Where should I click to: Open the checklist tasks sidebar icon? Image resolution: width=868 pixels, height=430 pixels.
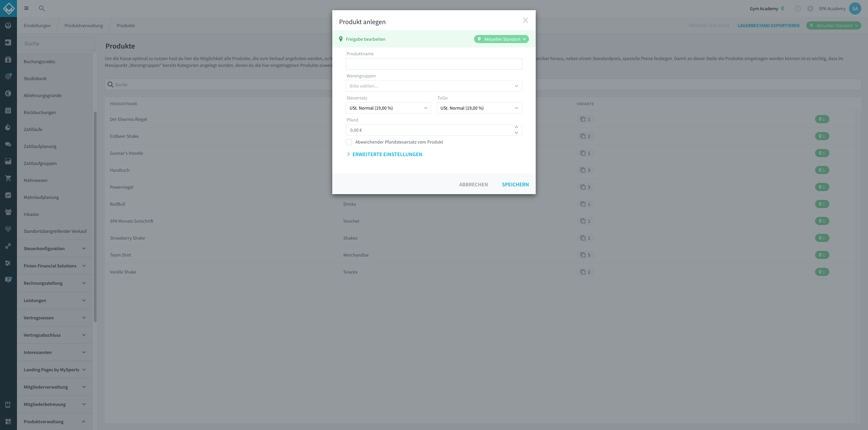(x=8, y=195)
